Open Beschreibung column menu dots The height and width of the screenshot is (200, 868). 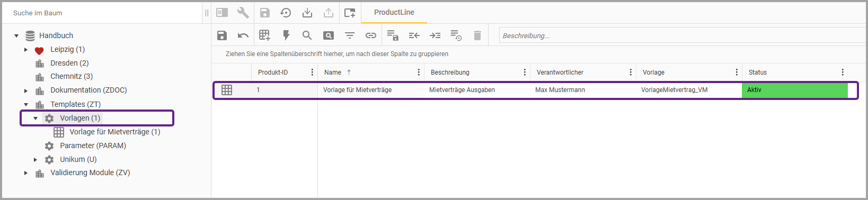coord(525,72)
